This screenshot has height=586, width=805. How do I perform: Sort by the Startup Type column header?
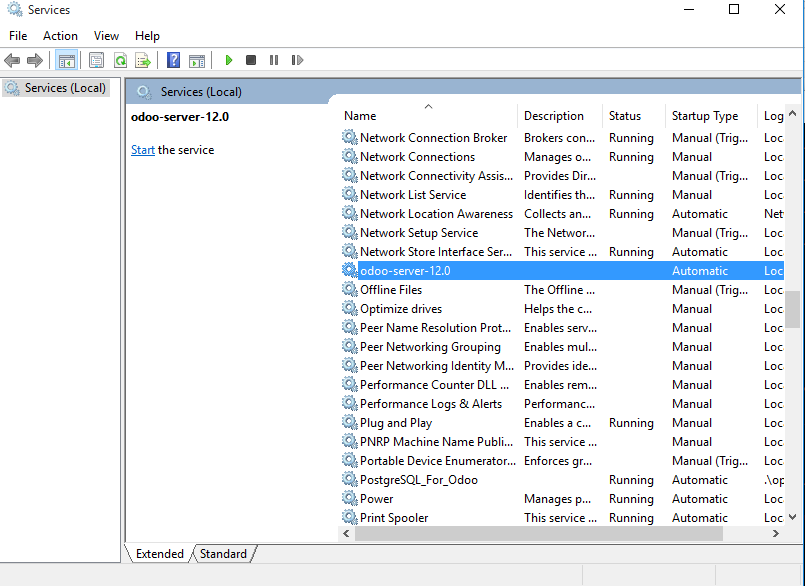click(x=711, y=116)
